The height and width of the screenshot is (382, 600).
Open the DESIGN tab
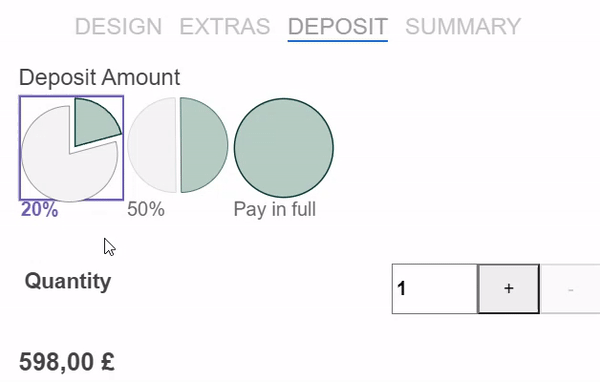pos(118,26)
